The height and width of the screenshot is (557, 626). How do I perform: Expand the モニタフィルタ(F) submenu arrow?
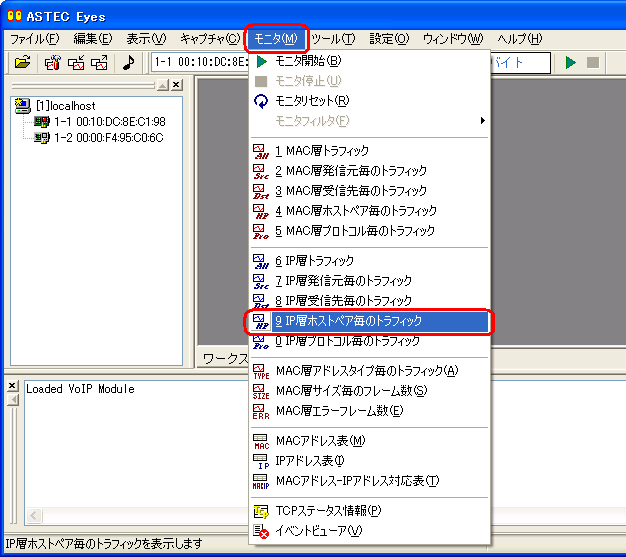[483, 121]
